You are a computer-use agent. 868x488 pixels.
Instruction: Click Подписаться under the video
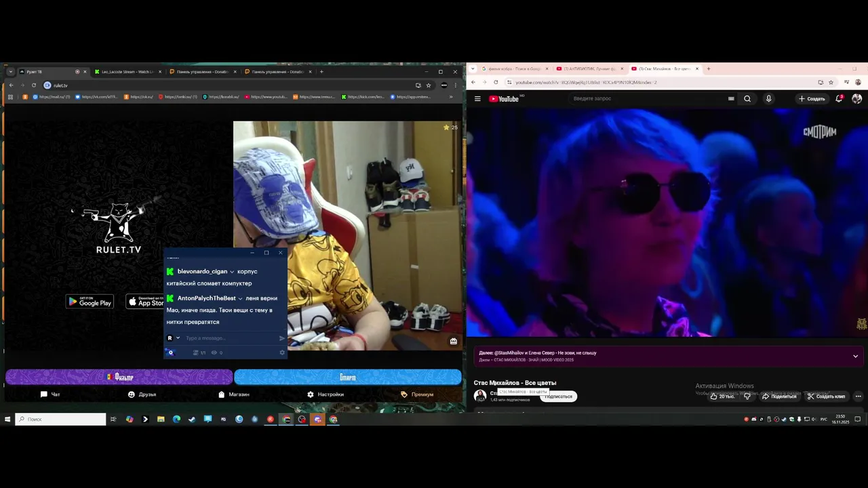point(558,396)
